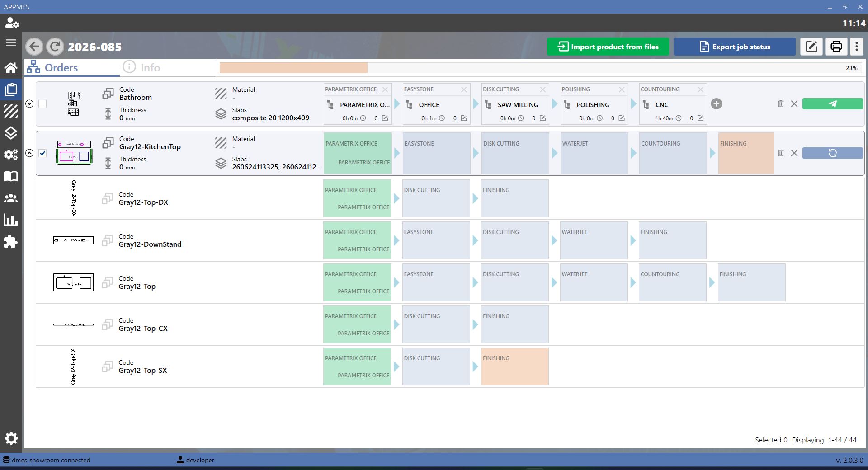The image size is (868, 470).
Task: Uncheck the Gray12-KitchenTop order checkbox
Action: pos(42,153)
